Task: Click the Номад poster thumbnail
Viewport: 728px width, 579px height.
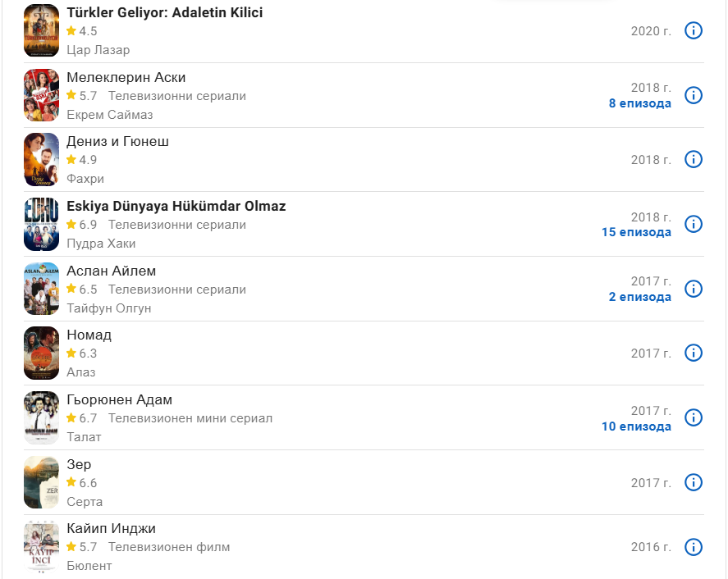Action: 42,353
